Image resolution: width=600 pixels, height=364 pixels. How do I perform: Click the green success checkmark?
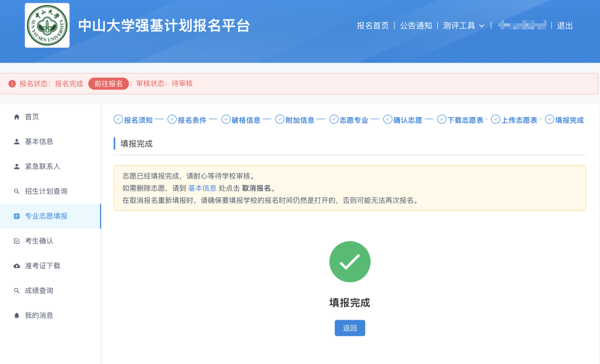(349, 261)
